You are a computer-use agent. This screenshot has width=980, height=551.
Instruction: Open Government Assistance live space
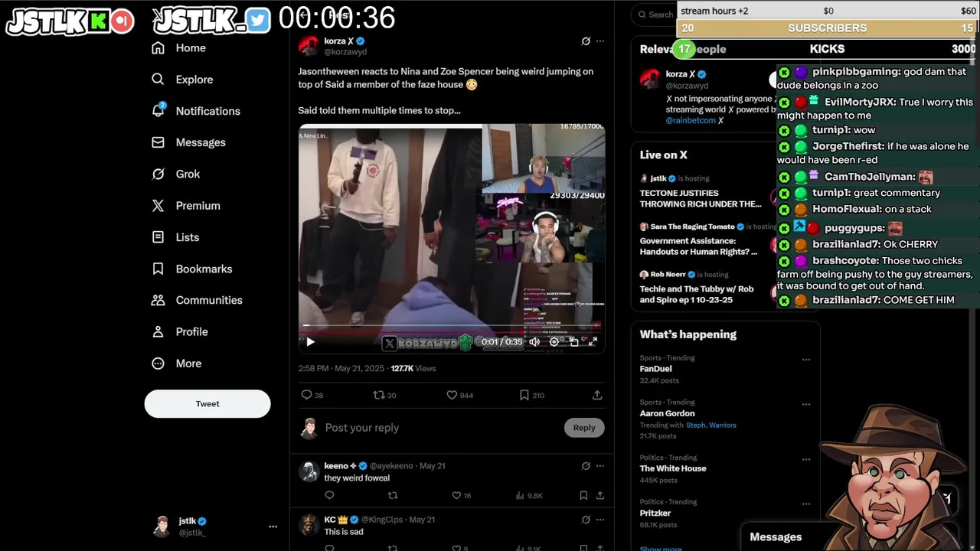(698, 246)
